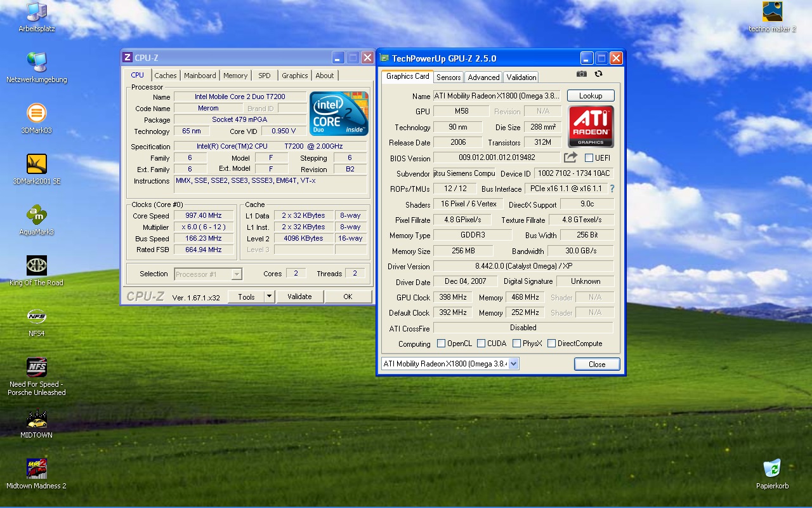Viewport: 812px width, 508px height.
Task: Click the BIOS Version field value
Action: (497, 157)
